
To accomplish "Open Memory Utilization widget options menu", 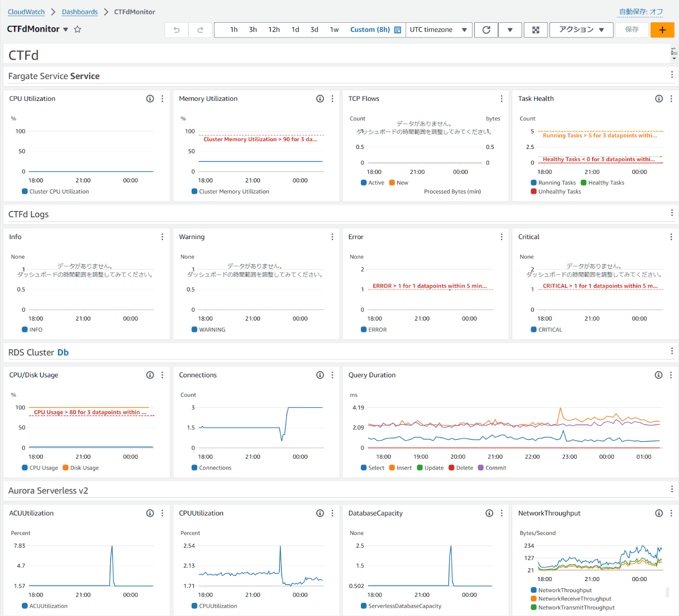I will point(332,98).
